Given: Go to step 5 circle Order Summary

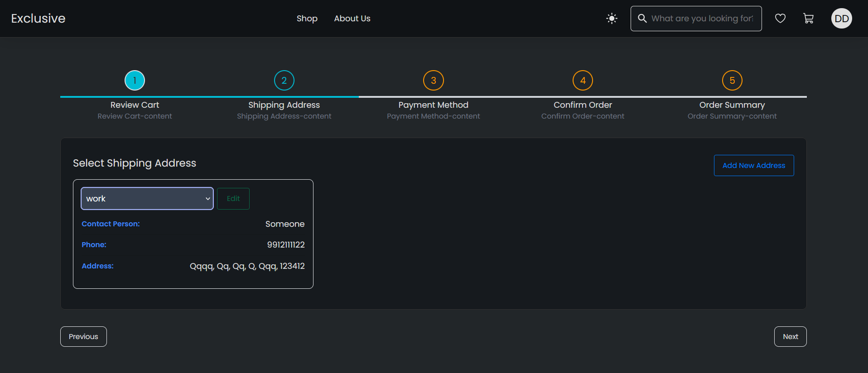Looking at the screenshot, I should [732, 81].
